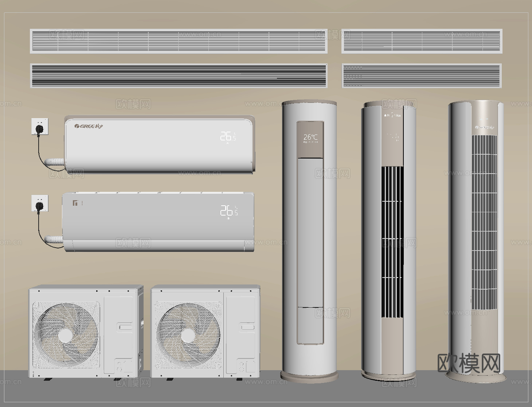Image resolution: width=532 pixels, height=407 pixels.
Task: Click the side handle recess on the right condenser
Action: [247, 327]
